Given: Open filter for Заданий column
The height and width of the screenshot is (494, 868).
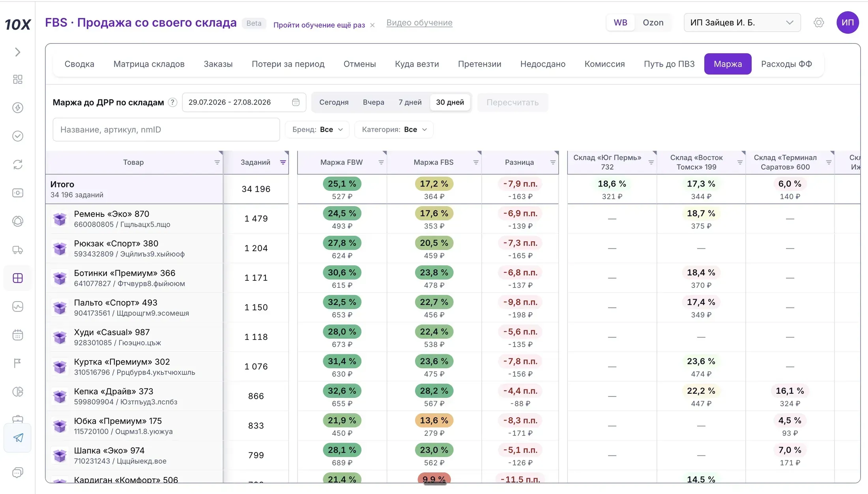Looking at the screenshot, I should pos(283,162).
